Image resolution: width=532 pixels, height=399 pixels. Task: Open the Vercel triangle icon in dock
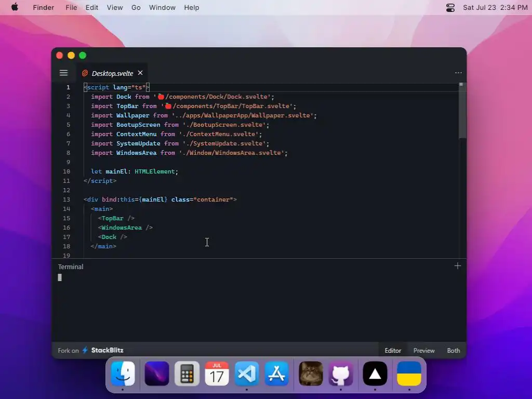375,374
